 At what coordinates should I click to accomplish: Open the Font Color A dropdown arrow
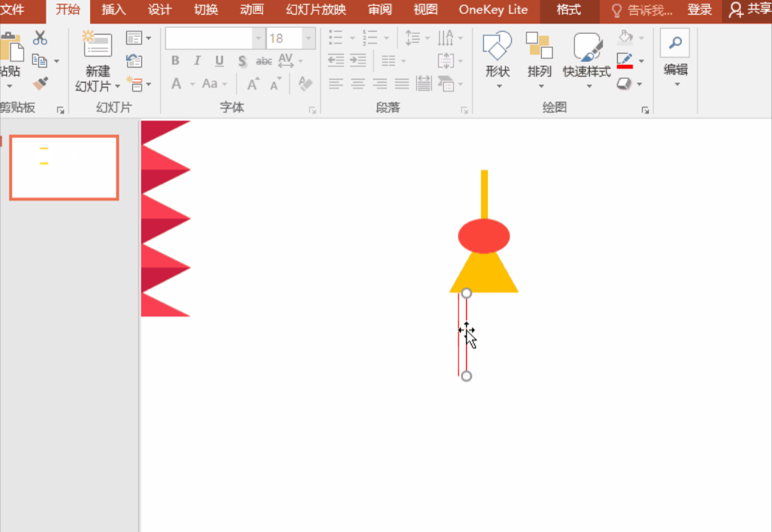click(192, 84)
